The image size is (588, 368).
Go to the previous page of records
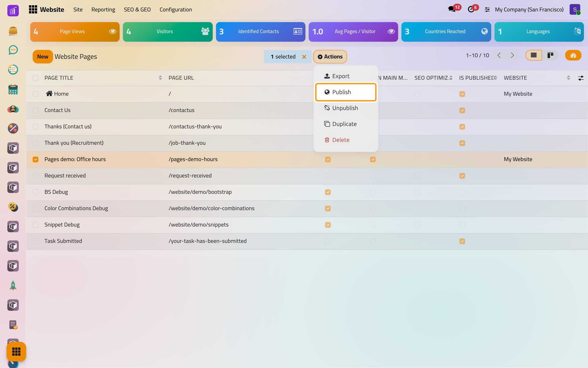click(x=499, y=55)
